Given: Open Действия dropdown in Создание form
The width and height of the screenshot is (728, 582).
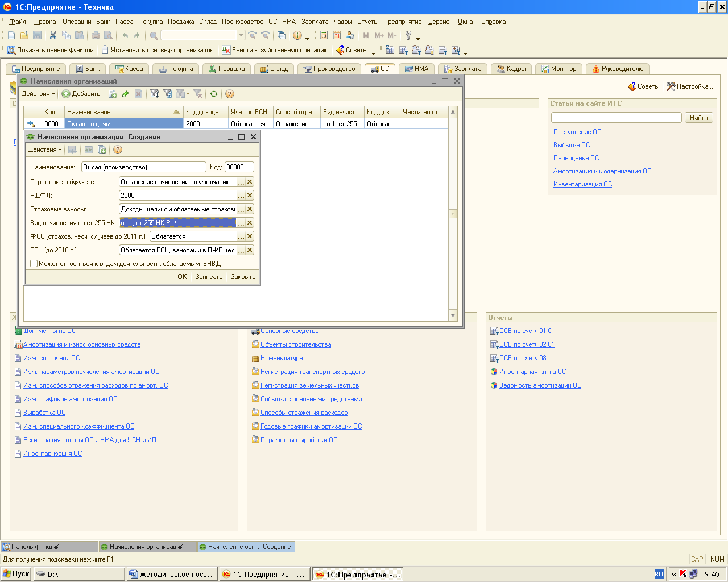Looking at the screenshot, I should 45,149.
